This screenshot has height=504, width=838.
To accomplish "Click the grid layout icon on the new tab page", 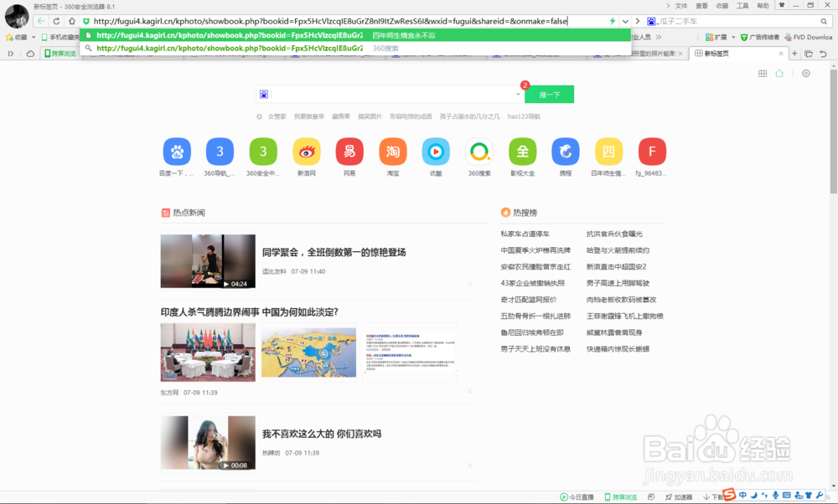I will [x=763, y=74].
